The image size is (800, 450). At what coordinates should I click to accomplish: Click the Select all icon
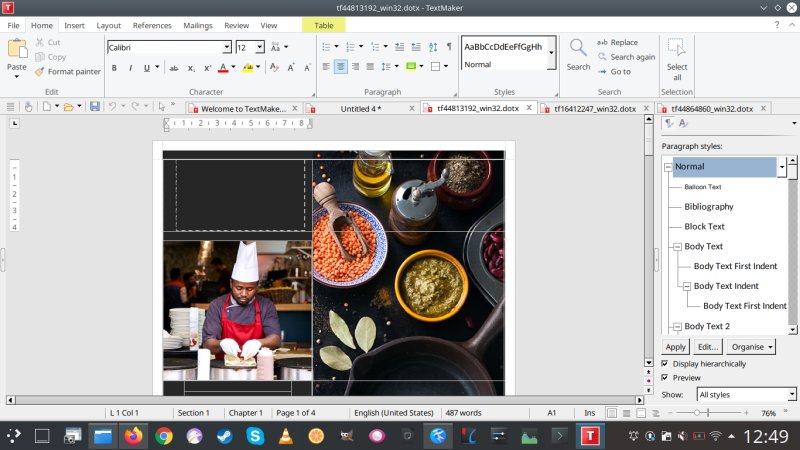coord(677,47)
